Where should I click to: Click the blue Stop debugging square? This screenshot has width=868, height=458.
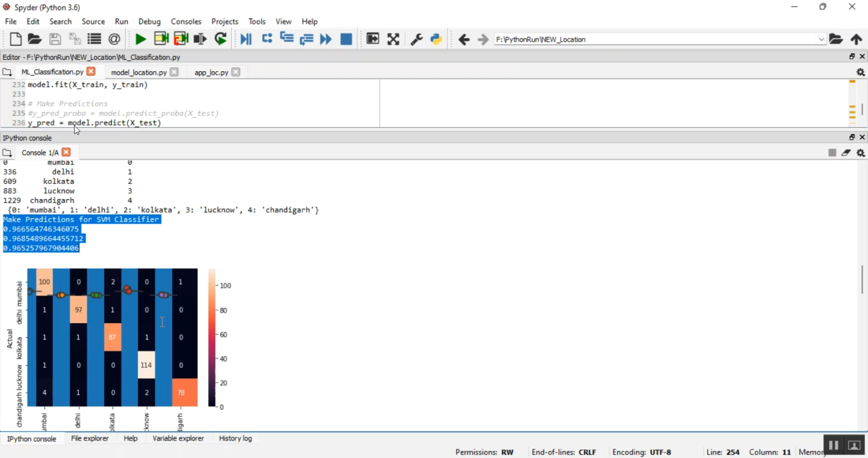346,39
